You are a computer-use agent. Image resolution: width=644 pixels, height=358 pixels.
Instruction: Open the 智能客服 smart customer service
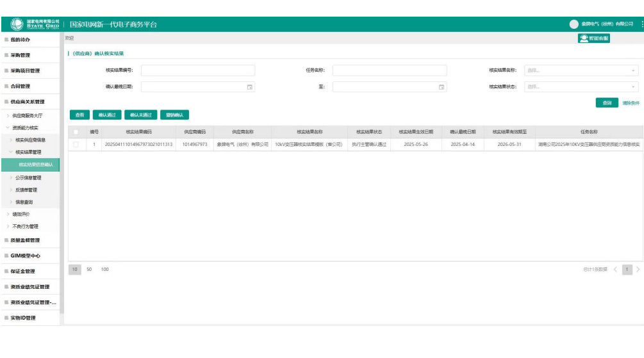(x=594, y=38)
